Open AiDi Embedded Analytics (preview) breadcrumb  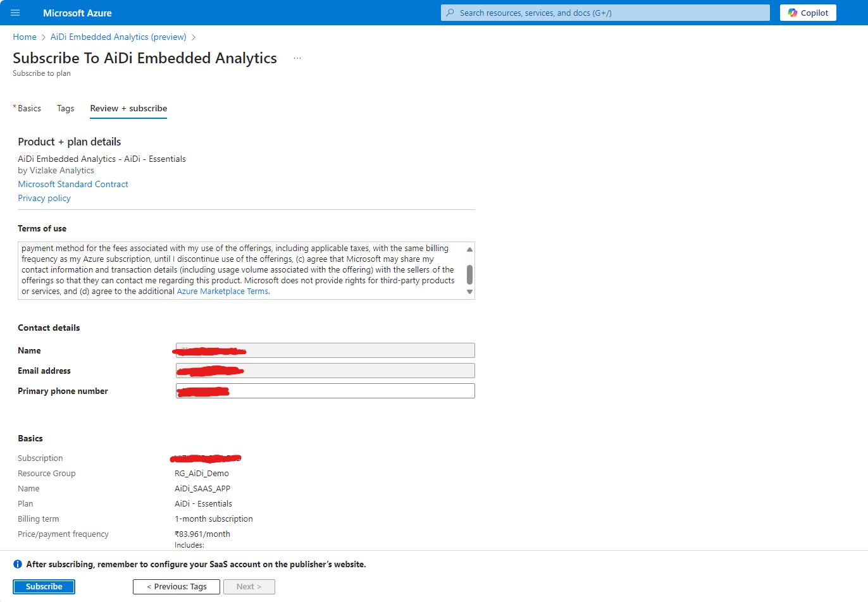pos(118,37)
